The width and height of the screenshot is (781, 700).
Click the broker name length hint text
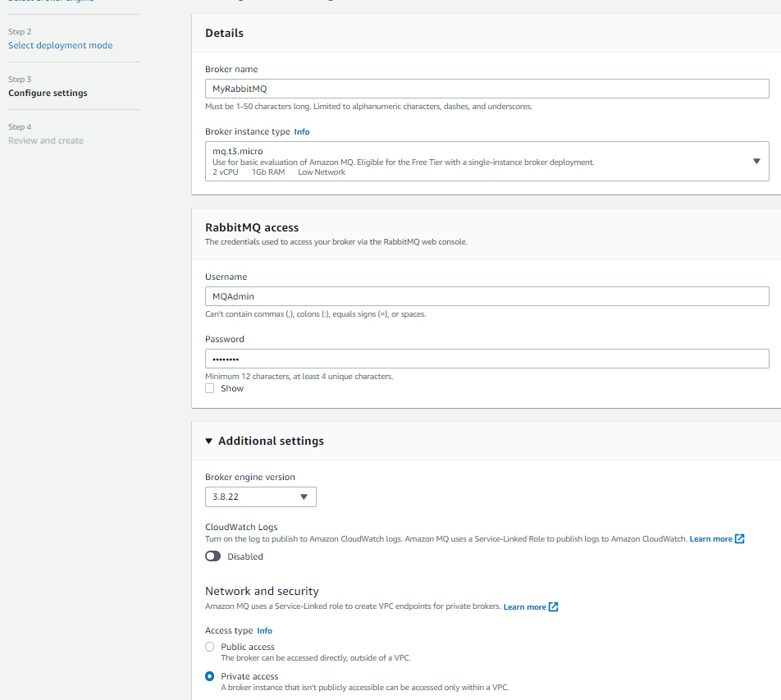[x=368, y=107]
